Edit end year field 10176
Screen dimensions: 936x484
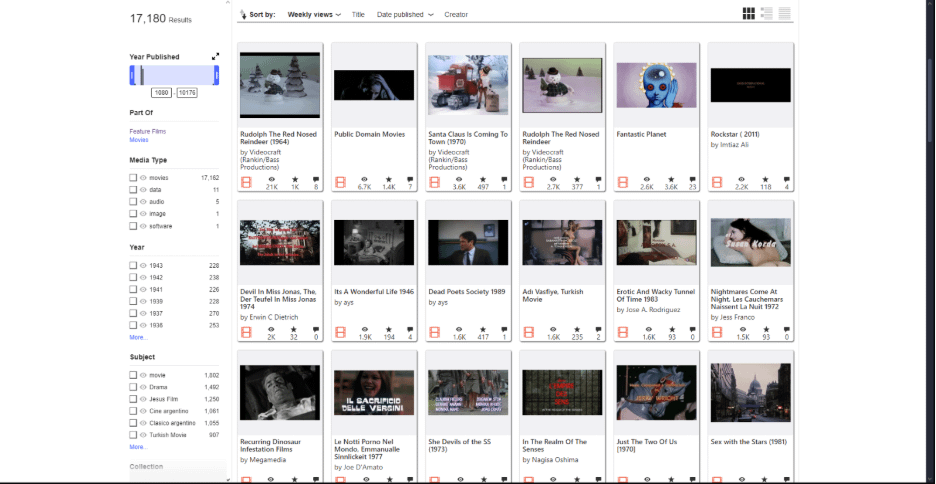pyautogui.click(x=187, y=93)
